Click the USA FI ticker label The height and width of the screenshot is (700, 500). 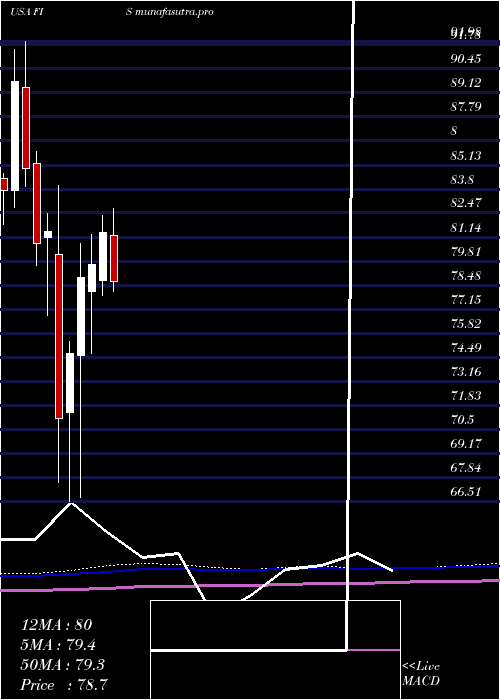point(26,12)
